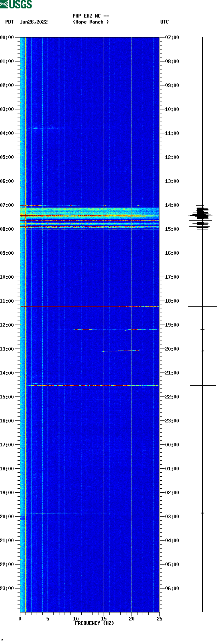Click the 12:00 PDT time label
This screenshot has width=220, height=644.
[7, 325]
